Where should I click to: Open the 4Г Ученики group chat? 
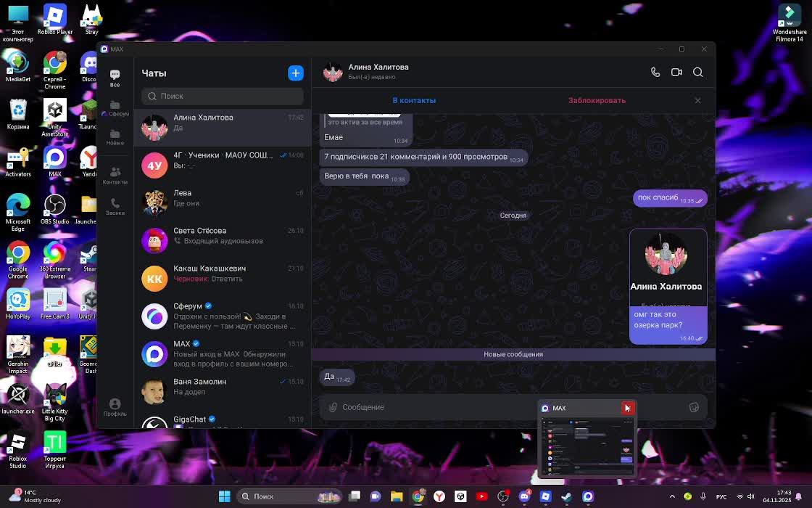pos(223,165)
